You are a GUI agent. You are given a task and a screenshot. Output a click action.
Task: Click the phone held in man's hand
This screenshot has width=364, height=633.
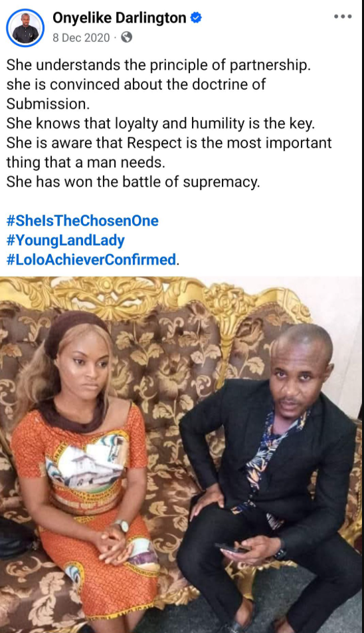point(231,548)
